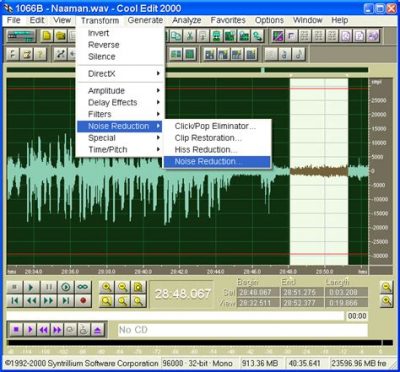400x372 pixels.
Task: Open the Window menu
Action: [x=307, y=20]
